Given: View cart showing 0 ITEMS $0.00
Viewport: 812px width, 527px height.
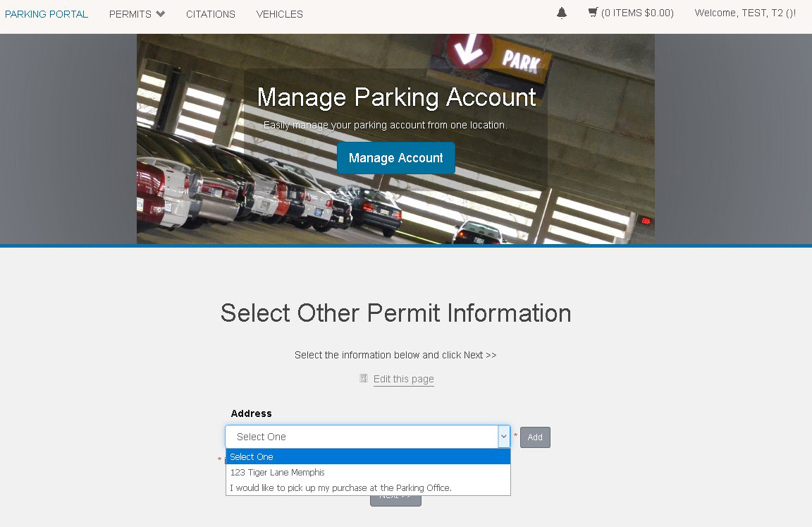Looking at the screenshot, I should coord(636,13).
